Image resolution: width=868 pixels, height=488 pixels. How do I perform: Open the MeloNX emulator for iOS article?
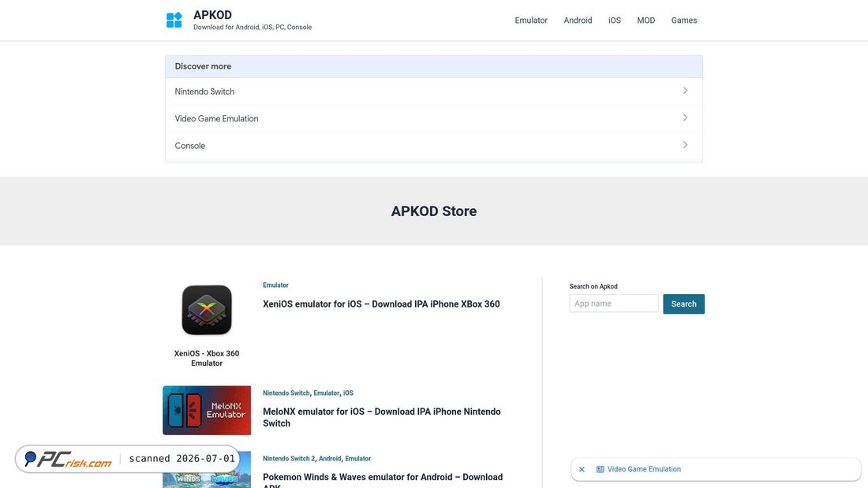tap(381, 417)
